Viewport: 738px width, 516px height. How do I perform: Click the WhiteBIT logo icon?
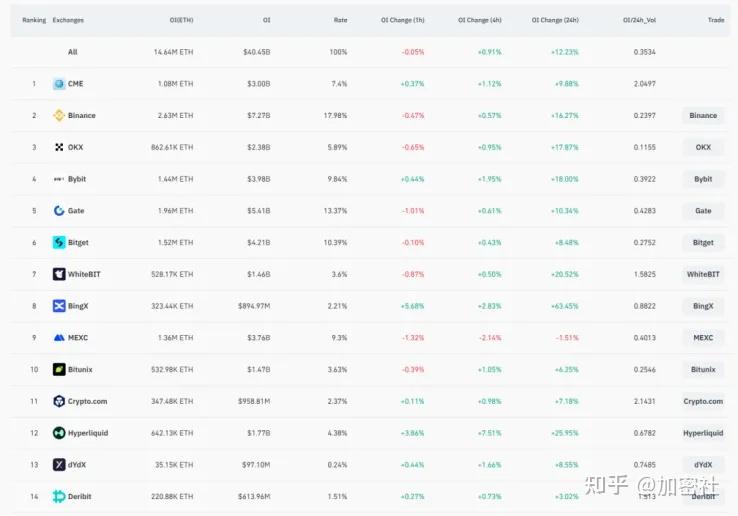click(x=59, y=274)
